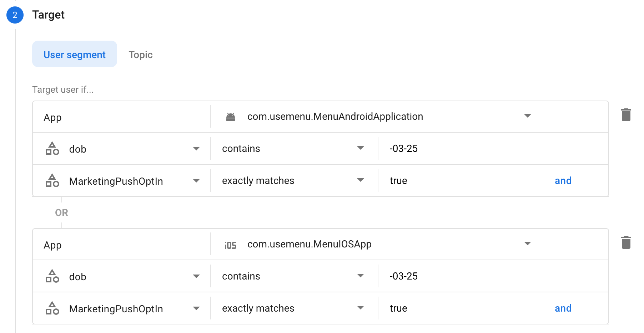Click the blue step 2 circle

coord(15,15)
